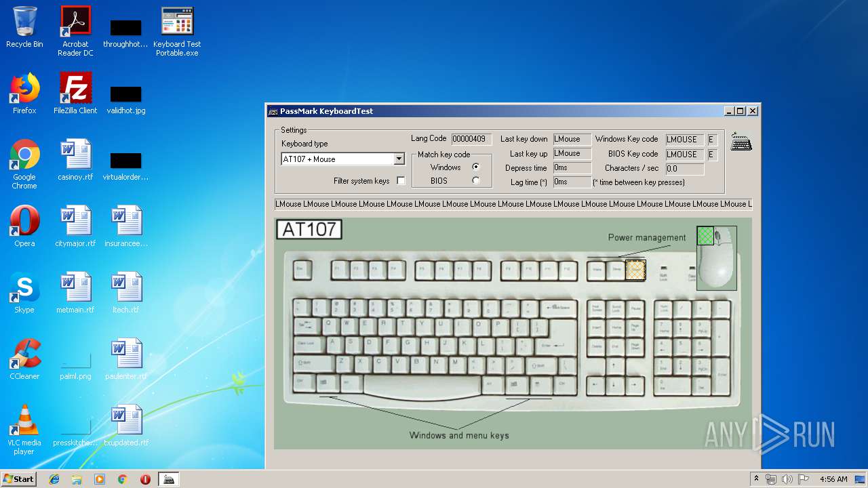868x488 pixels.
Task: Click the Last key up field
Action: (x=572, y=154)
